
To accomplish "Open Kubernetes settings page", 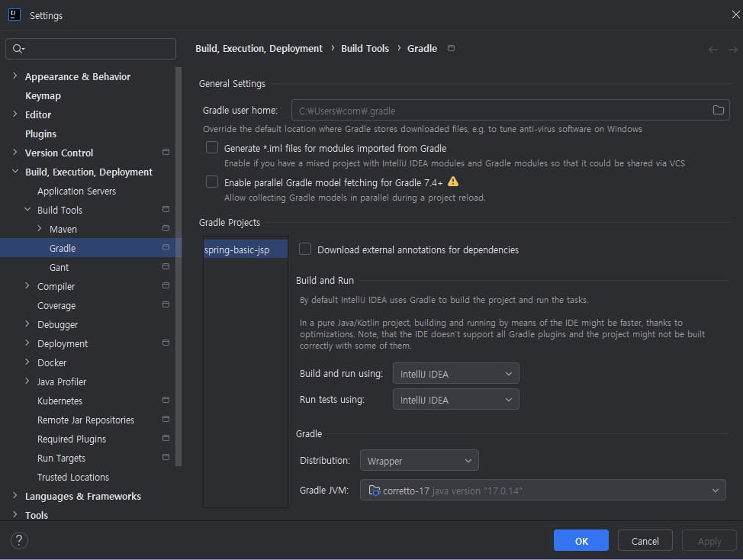I will [x=60, y=401].
